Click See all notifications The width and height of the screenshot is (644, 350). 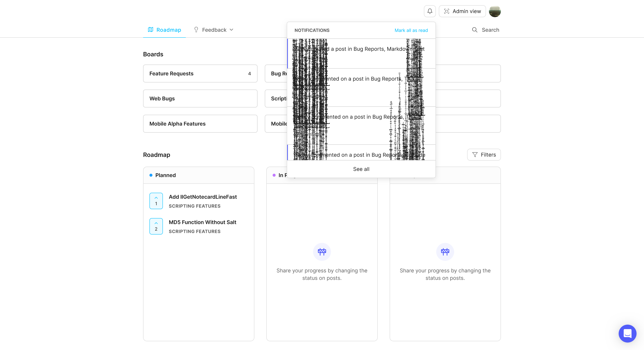tap(361, 169)
